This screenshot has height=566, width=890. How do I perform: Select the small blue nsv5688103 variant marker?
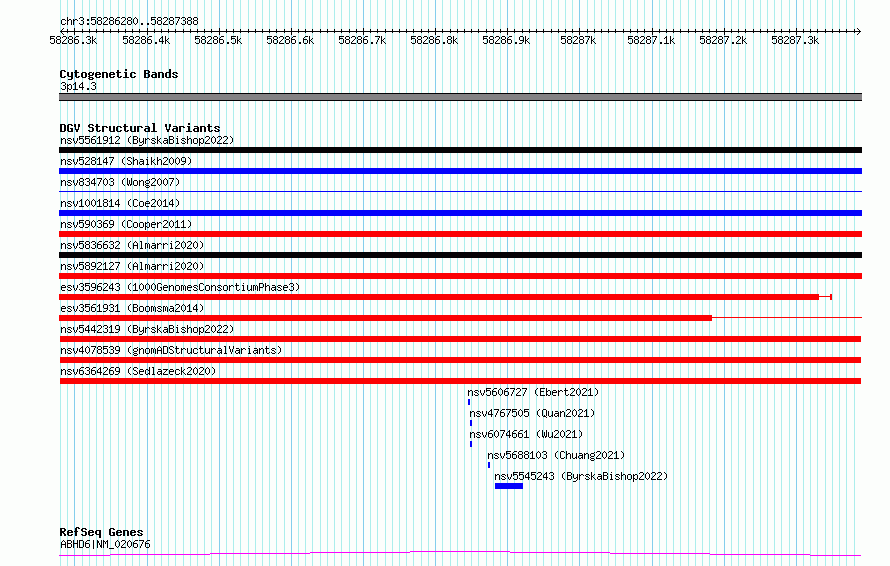pos(489,465)
